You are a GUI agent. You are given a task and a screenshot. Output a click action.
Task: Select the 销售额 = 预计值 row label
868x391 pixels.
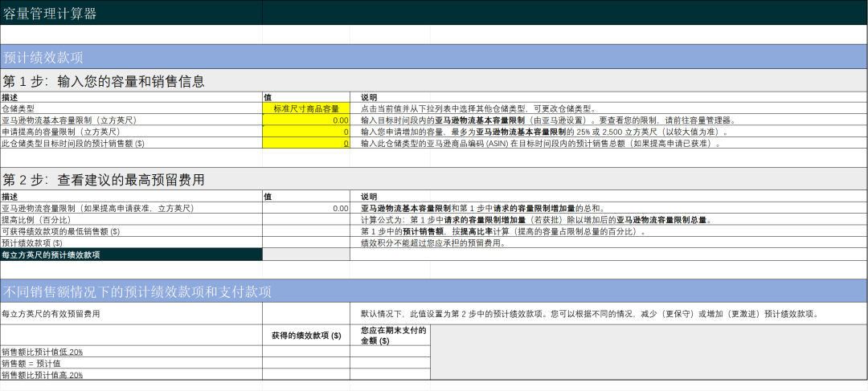pyautogui.click(x=131, y=363)
